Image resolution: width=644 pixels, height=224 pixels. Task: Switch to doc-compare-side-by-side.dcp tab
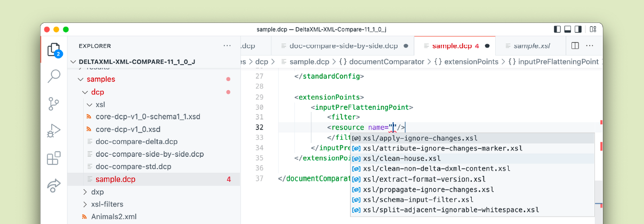pyautogui.click(x=343, y=46)
